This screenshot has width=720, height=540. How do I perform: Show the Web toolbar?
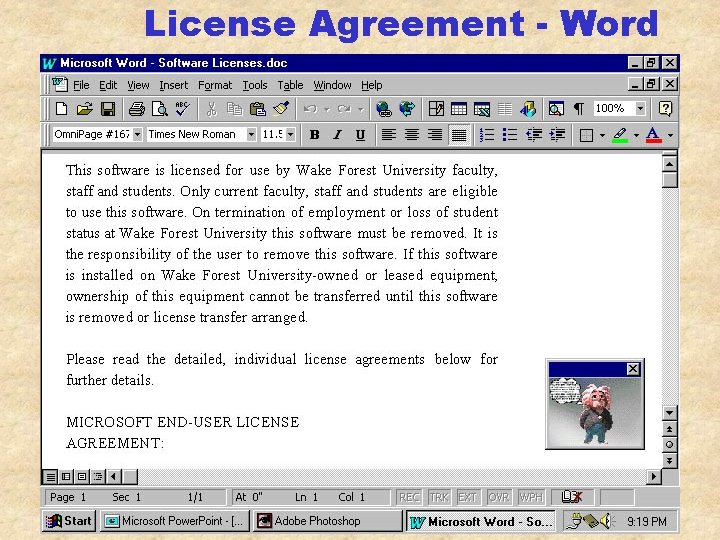[x=407, y=109]
